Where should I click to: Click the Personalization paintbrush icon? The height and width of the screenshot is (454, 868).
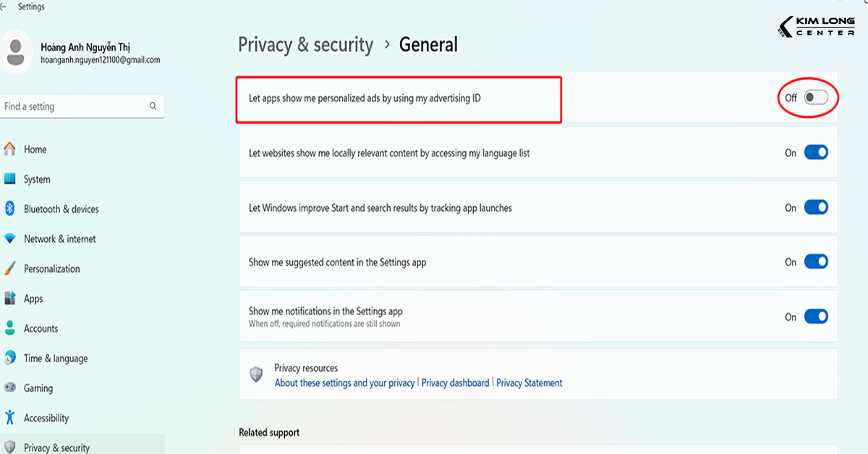(9, 268)
